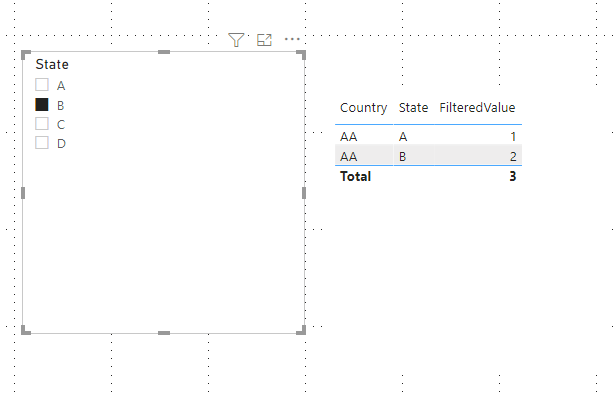Open slicer More options ellipsis
This screenshot has width=614, height=397.
point(292,39)
